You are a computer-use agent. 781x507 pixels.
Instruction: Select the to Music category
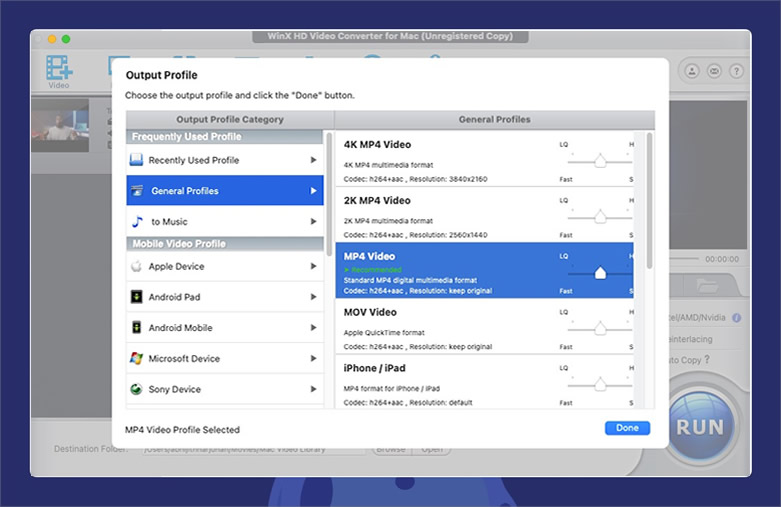pos(225,221)
